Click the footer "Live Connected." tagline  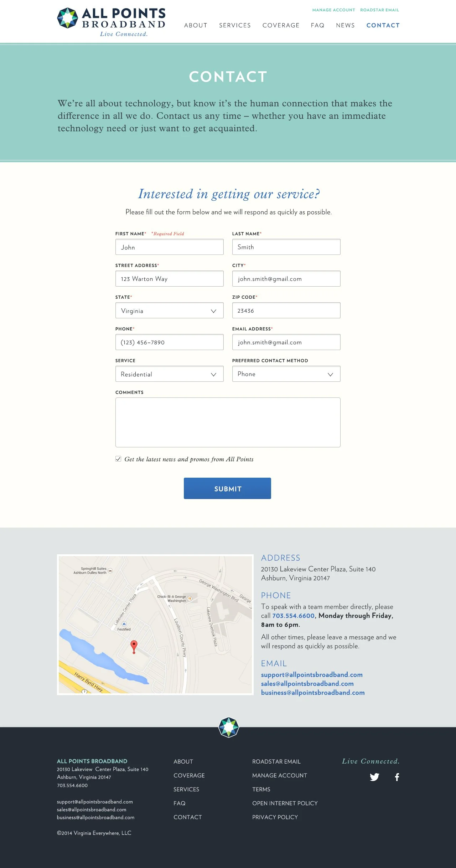click(371, 761)
